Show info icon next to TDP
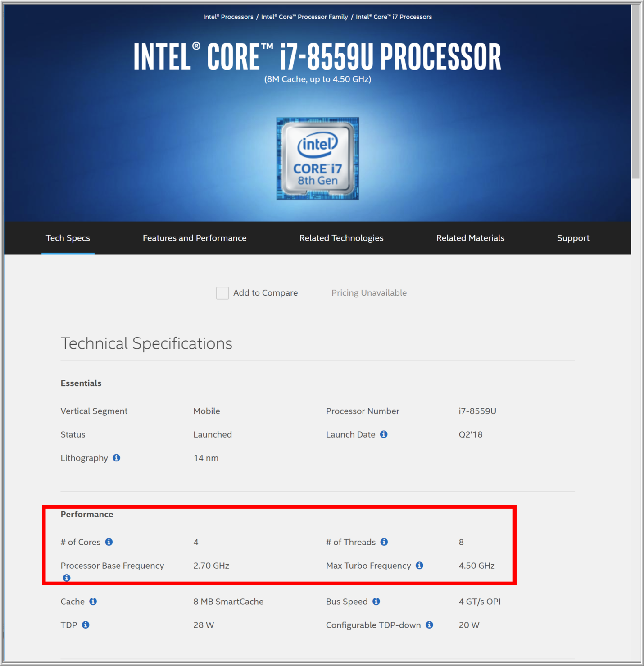This screenshot has width=644, height=666. click(86, 625)
